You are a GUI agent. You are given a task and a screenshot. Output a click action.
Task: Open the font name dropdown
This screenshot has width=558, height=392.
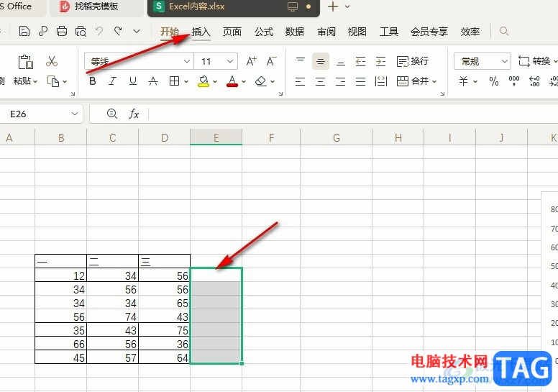187,61
